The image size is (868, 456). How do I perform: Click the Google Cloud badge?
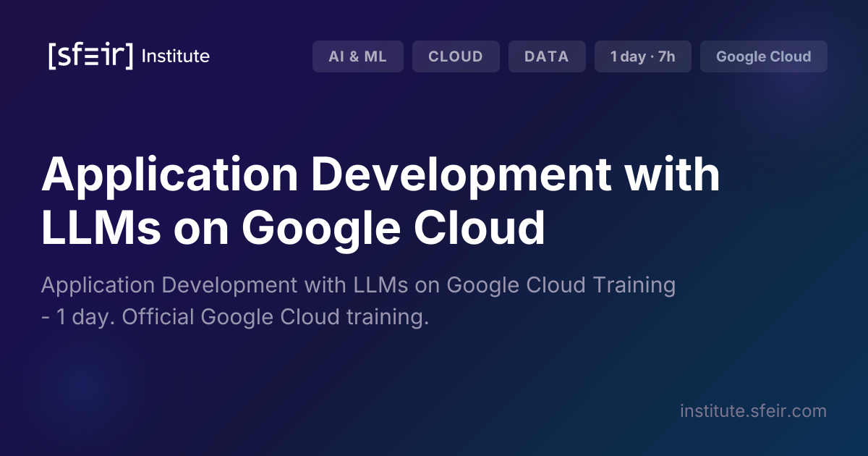764,56
